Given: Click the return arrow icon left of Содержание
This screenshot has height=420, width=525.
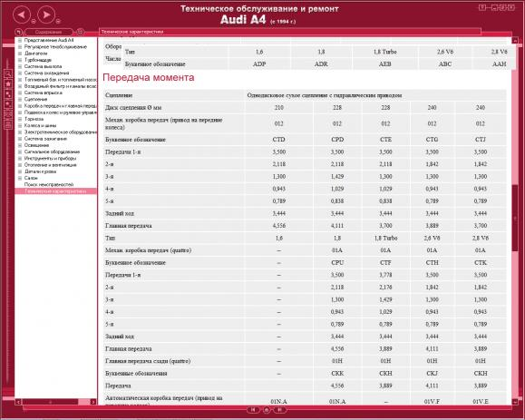Looking at the screenshot, I should pos(18,32).
